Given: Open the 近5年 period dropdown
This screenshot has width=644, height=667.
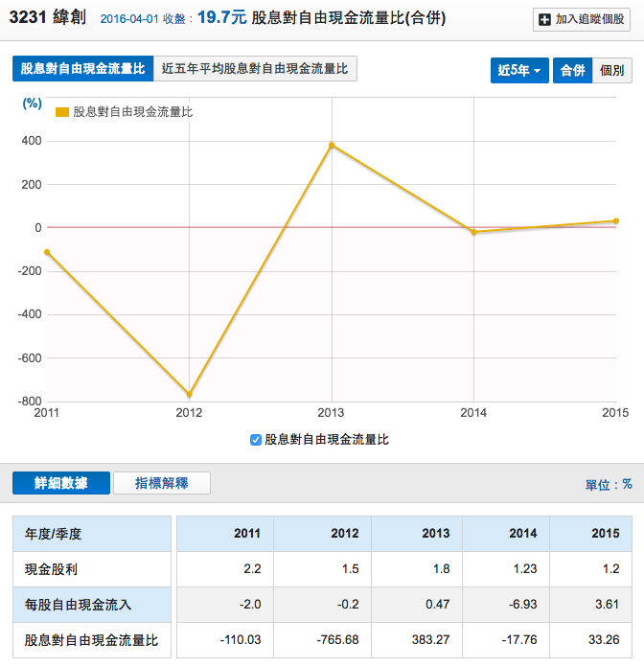Looking at the screenshot, I should point(519,71).
